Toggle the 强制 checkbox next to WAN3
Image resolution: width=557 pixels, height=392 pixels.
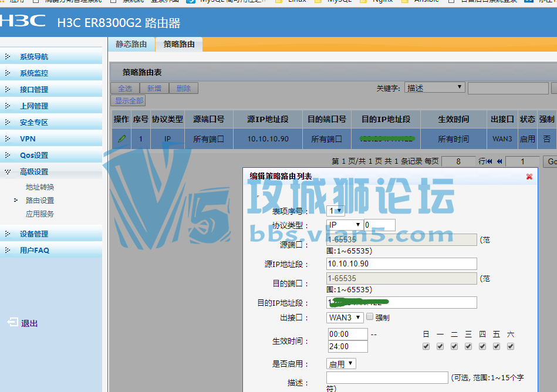(370, 316)
